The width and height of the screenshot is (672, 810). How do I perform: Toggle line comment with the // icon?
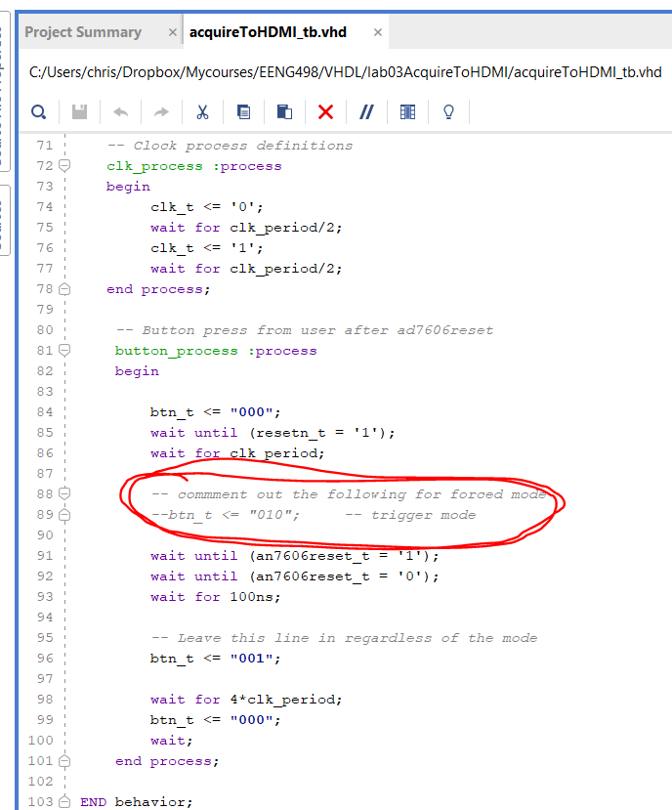coord(366,111)
